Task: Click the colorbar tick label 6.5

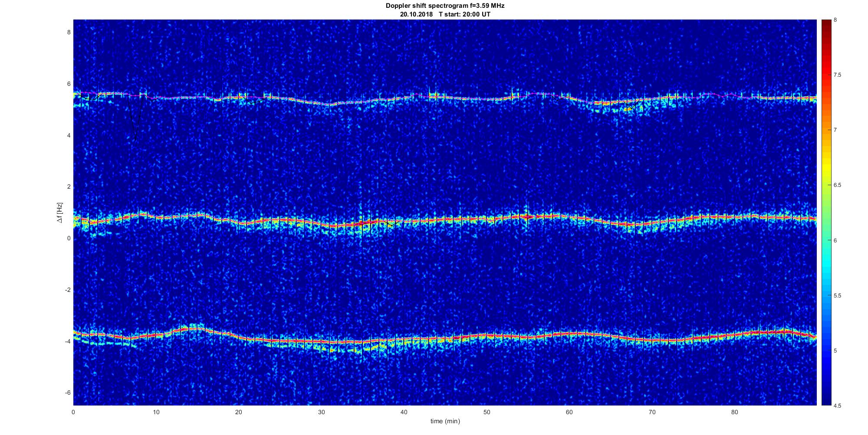Action: pos(837,185)
